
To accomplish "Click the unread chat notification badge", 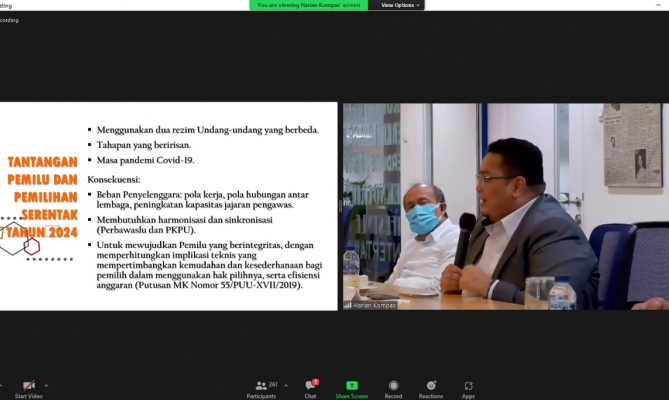I will pyautogui.click(x=315, y=382).
